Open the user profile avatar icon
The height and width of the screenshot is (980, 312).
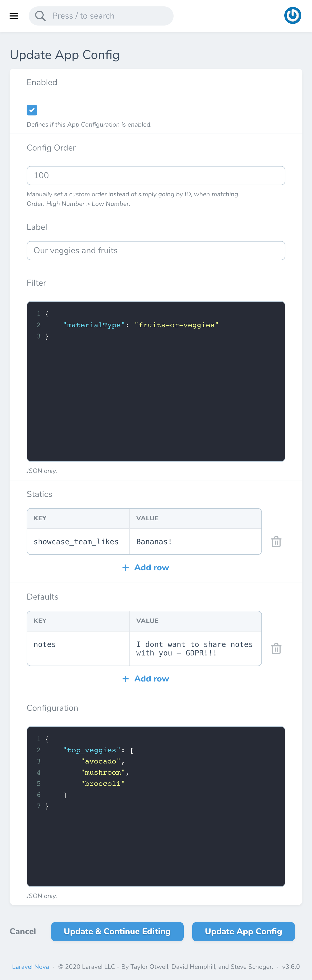click(x=293, y=16)
